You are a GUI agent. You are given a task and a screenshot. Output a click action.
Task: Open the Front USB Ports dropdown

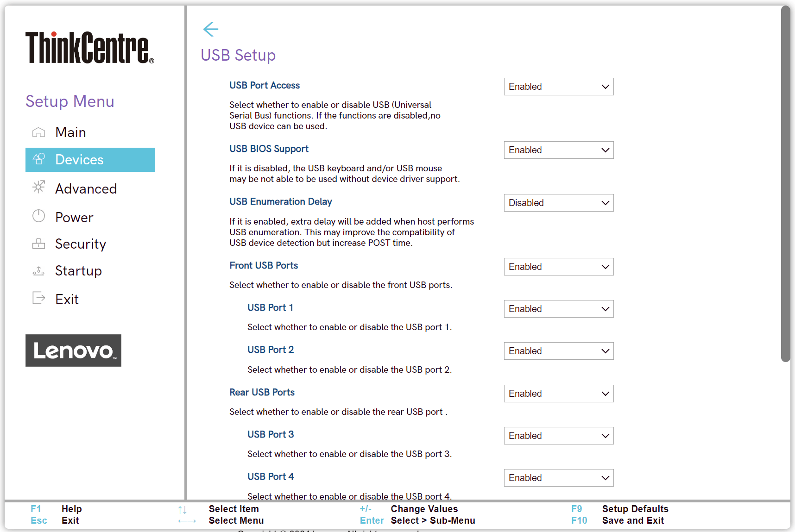point(559,267)
